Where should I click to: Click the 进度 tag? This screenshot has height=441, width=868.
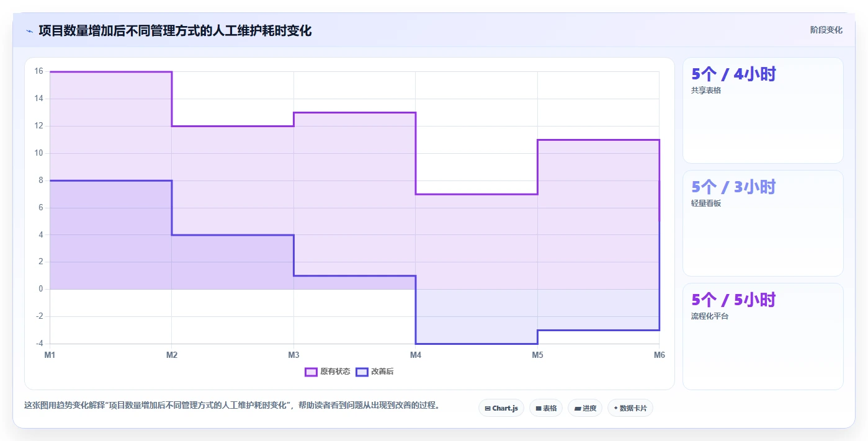(x=585, y=408)
